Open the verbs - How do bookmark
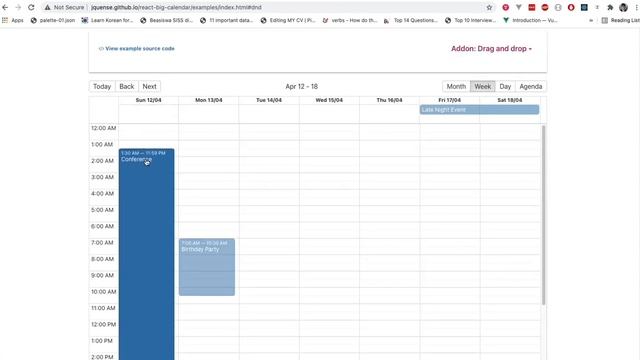 [350, 20]
